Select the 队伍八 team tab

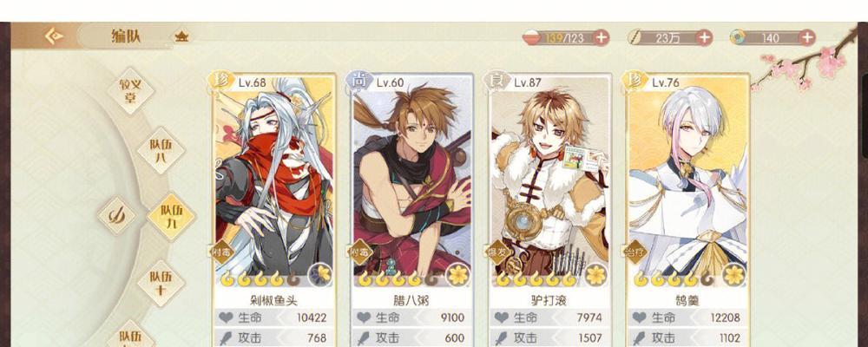pyautogui.click(x=161, y=150)
